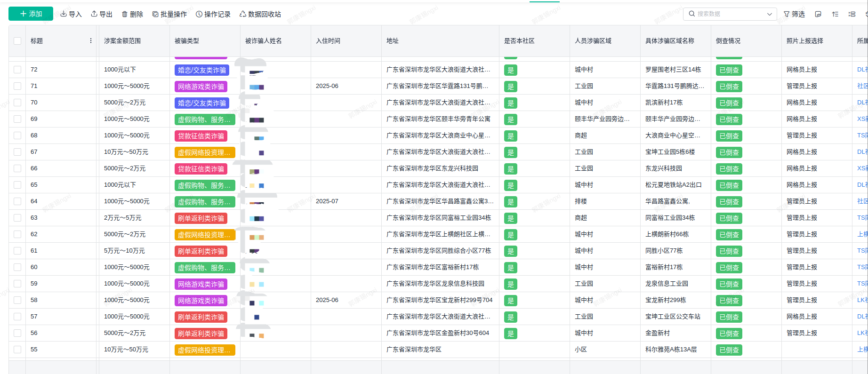Click the 是 badge in row 65

coord(511,185)
